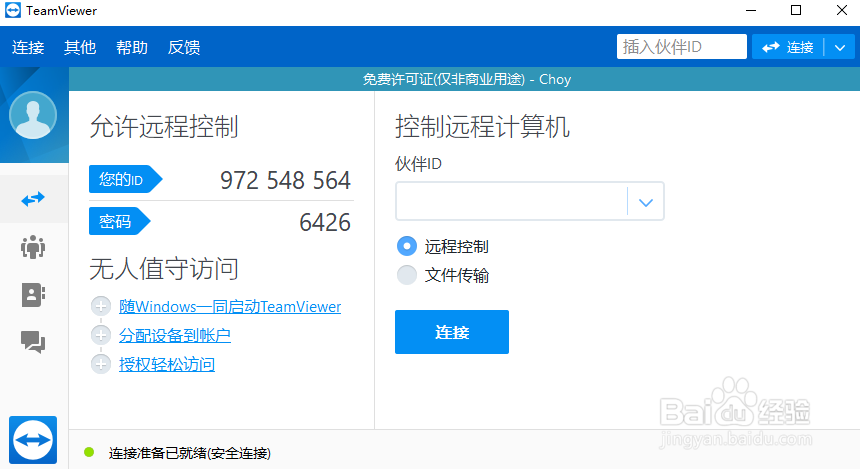Select the Remote Control arrows sidebar icon
Viewport: 860px width, 469px height.
(x=33, y=199)
